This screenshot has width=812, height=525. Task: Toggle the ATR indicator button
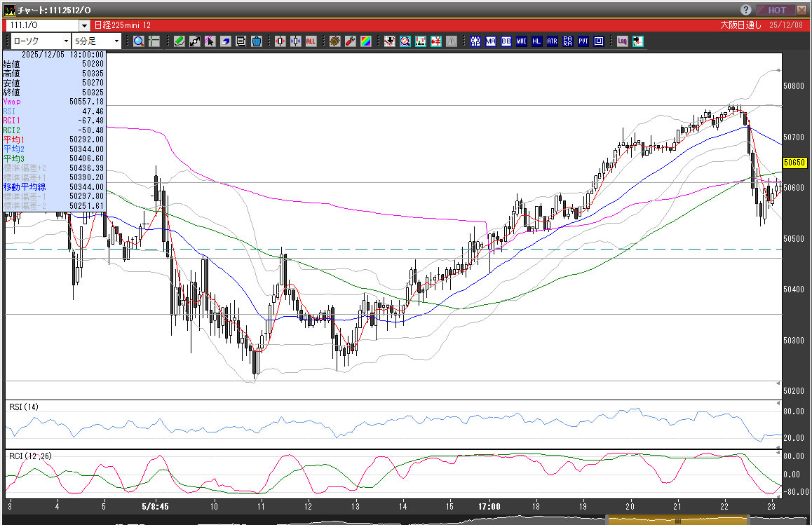553,41
